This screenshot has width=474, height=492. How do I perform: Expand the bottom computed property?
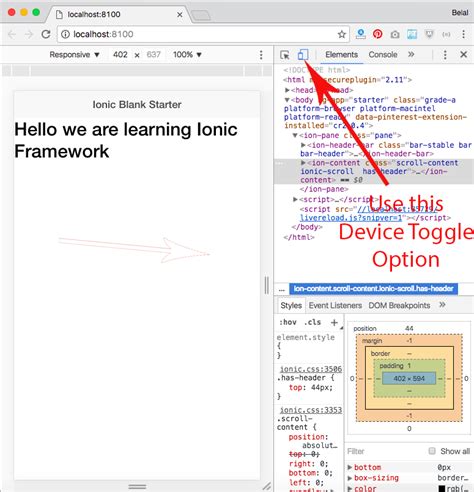[x=350, y=467]
